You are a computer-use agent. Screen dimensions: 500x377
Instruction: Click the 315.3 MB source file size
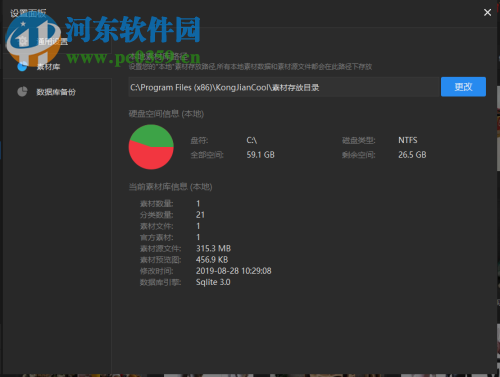tap(213, 248)
